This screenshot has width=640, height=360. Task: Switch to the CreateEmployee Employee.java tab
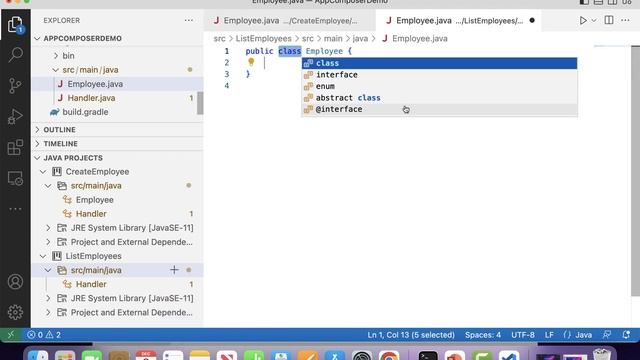[x=290, y=20]
